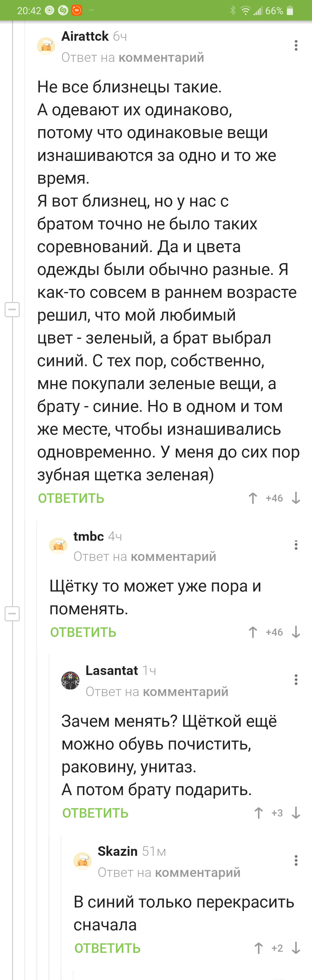Tap the battery indicator in status bar
Screen dimensions: 312x980
tap(290, 11)
